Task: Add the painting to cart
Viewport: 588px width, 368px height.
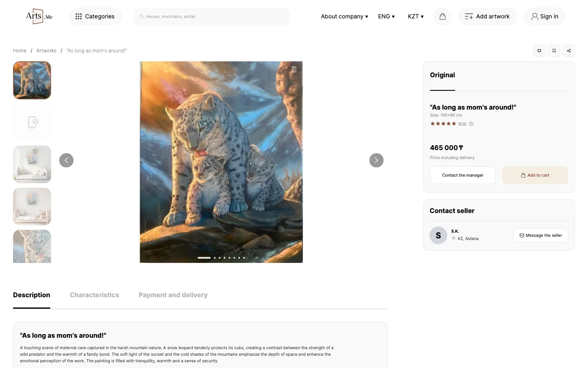Action: tap(535, 175)
